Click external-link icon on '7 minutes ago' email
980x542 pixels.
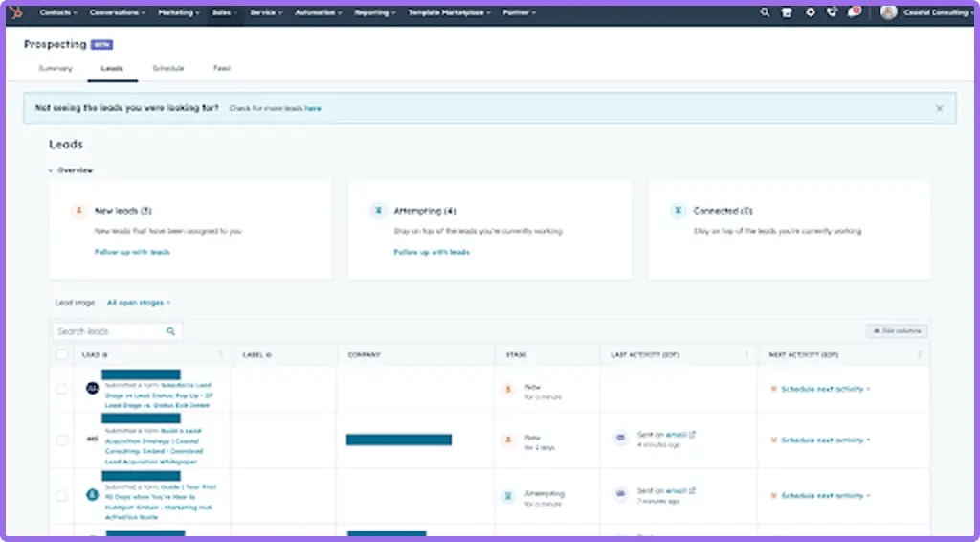(x=693, y=490)
